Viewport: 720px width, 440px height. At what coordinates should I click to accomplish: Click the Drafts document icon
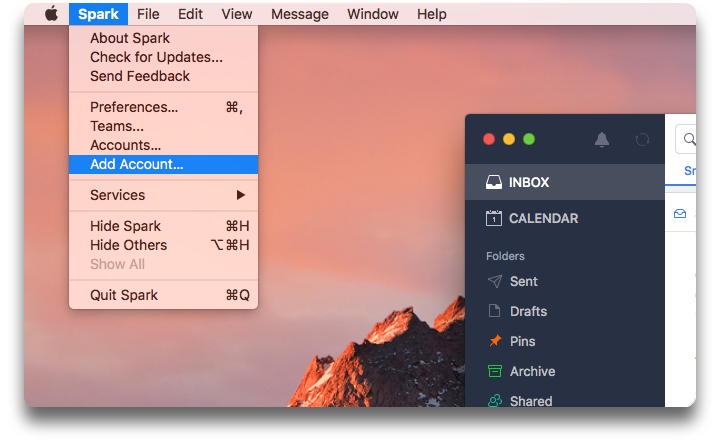pyautogui.click(x=495, y=311)
